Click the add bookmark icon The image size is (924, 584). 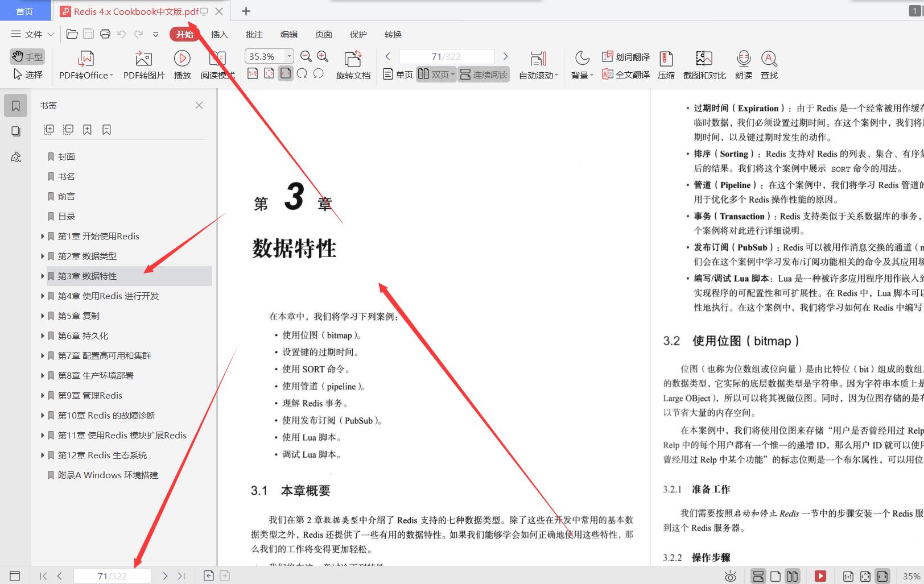click(87, 130)
